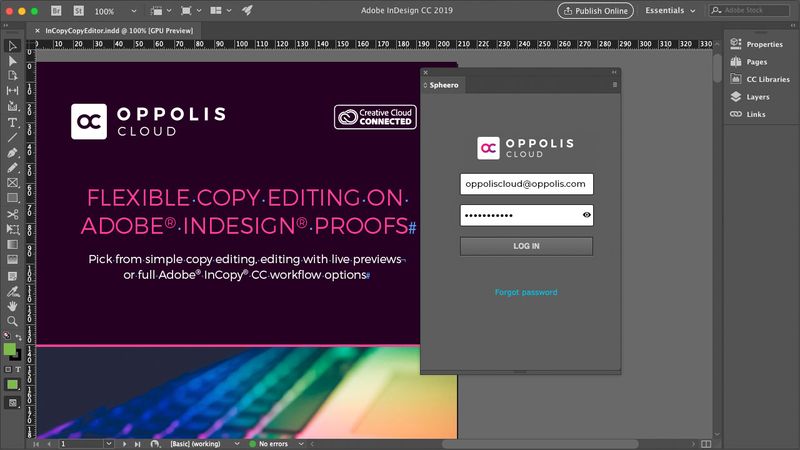This screenshot has height=450, width=800.
Task: Go to the last page arrow
Action: click(x=137, y=444)
